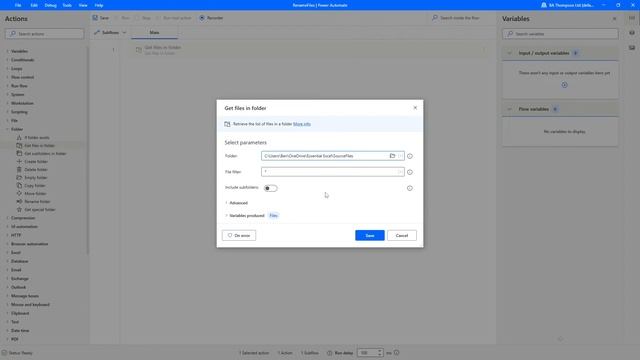Viewport: 640px width, 360px height.
Task: Close the Get files in folder dialog
Action: (415, 108)
